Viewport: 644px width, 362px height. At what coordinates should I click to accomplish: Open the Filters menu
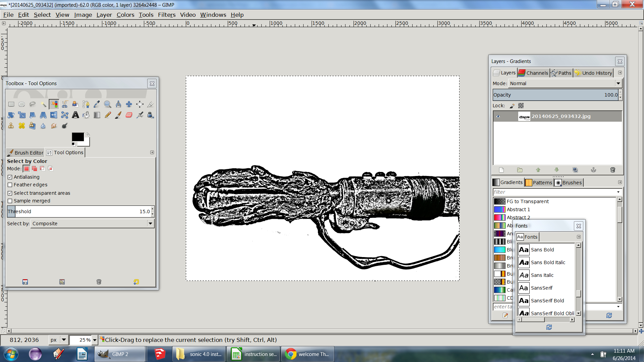pos(166,15)
